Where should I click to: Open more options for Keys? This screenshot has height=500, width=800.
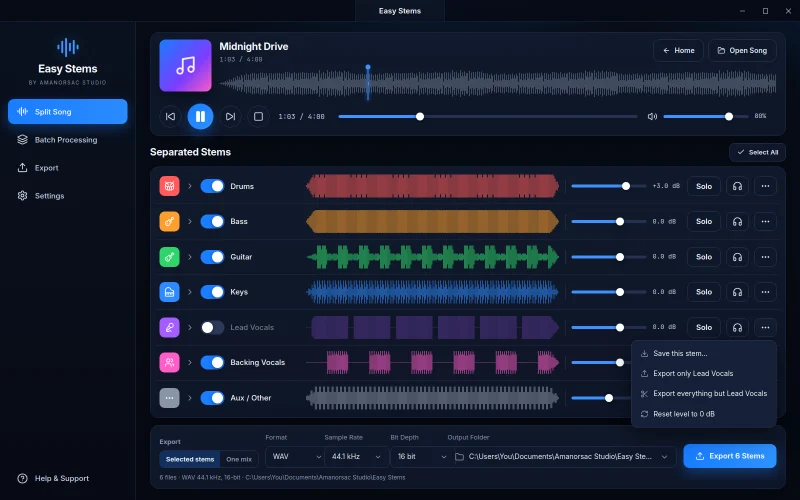[765, 292]
